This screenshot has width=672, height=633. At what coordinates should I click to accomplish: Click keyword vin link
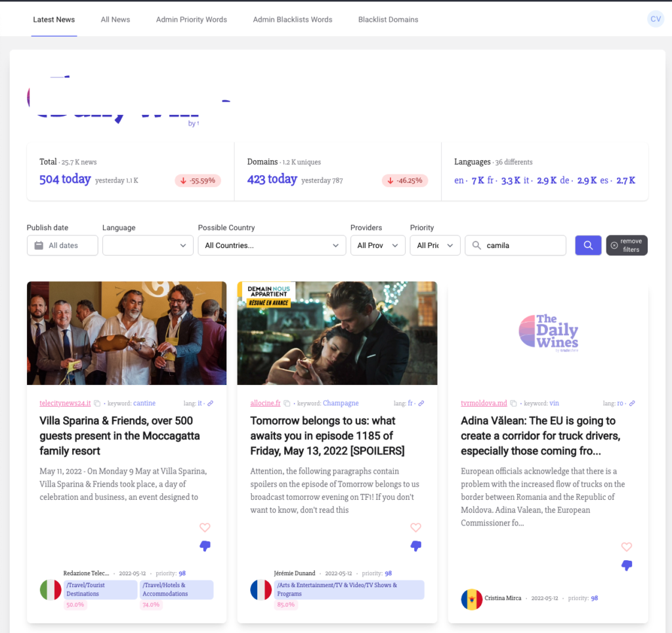click(x=554, y=403)
